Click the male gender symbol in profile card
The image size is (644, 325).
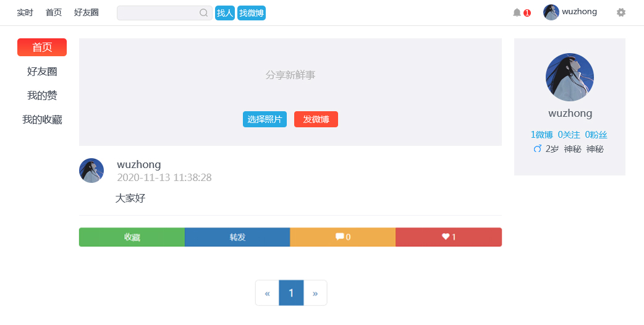point(537,149)
